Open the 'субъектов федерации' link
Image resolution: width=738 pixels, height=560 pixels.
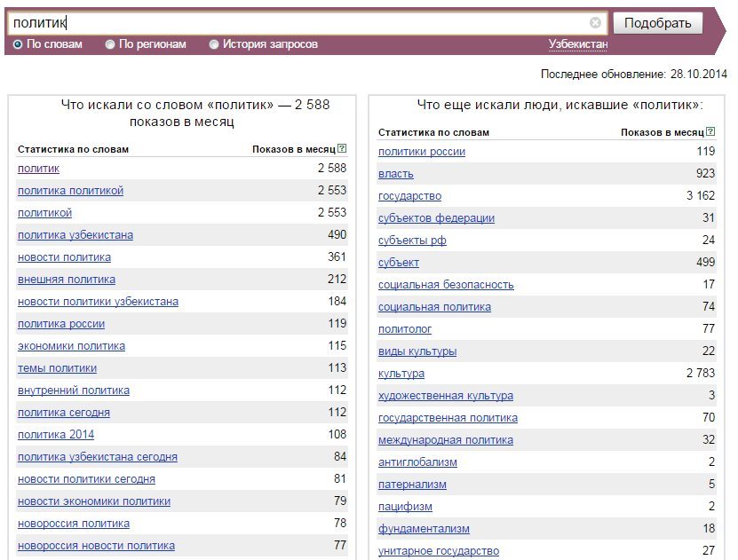[x=436, y=217]
